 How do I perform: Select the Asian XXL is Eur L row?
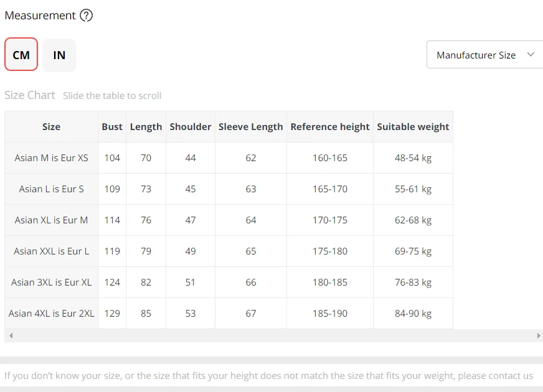52,251
